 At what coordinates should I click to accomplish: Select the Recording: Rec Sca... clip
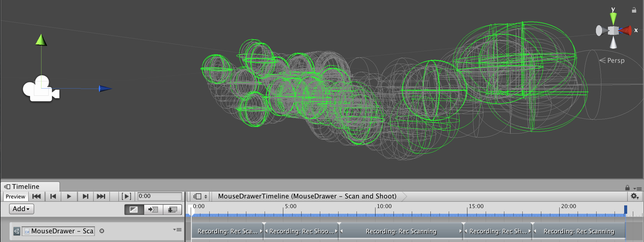click(x=227, y=231)
